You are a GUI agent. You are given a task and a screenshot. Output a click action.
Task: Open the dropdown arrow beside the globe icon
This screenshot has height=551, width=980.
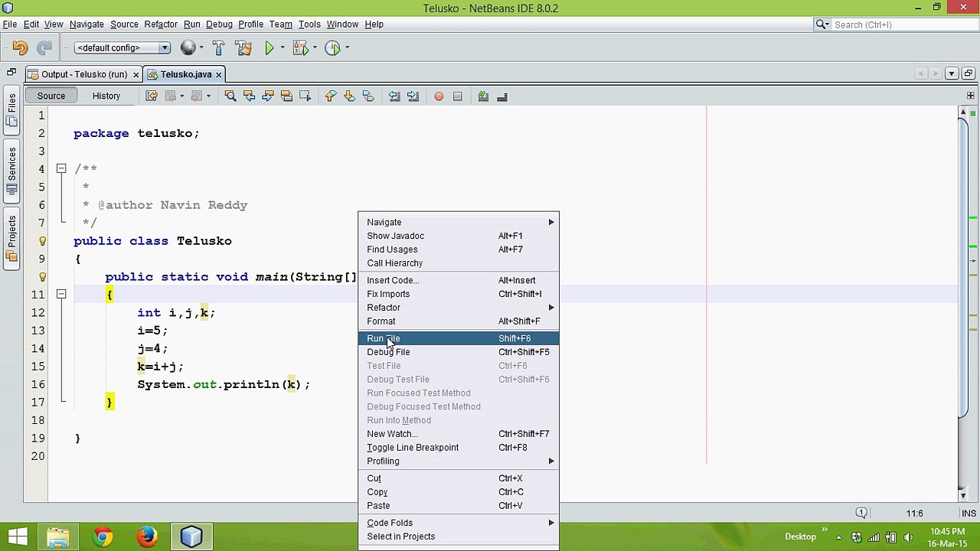point(201,47)
